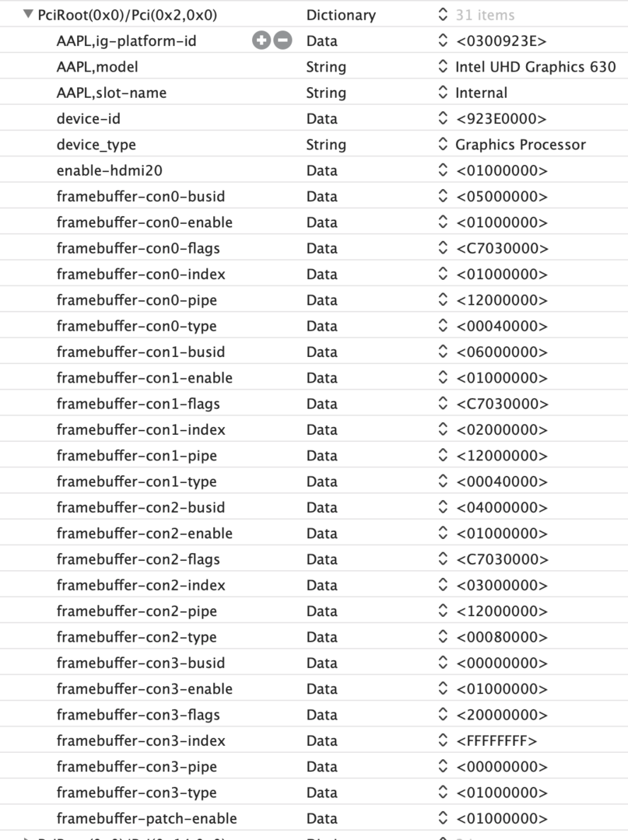Screen dimensions: 628x840
Task: Select the framebuffer-con0-busid key
Action: click(140, 196)
